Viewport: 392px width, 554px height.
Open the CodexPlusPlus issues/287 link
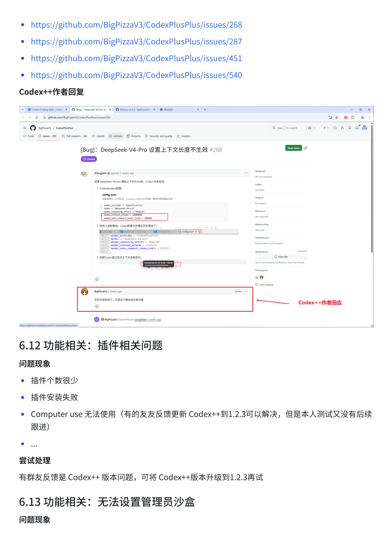click(x=136, y=42)
